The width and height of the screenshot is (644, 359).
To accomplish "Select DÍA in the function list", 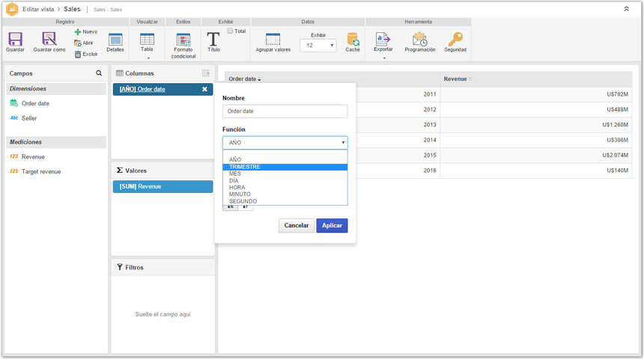I will 285,180.
